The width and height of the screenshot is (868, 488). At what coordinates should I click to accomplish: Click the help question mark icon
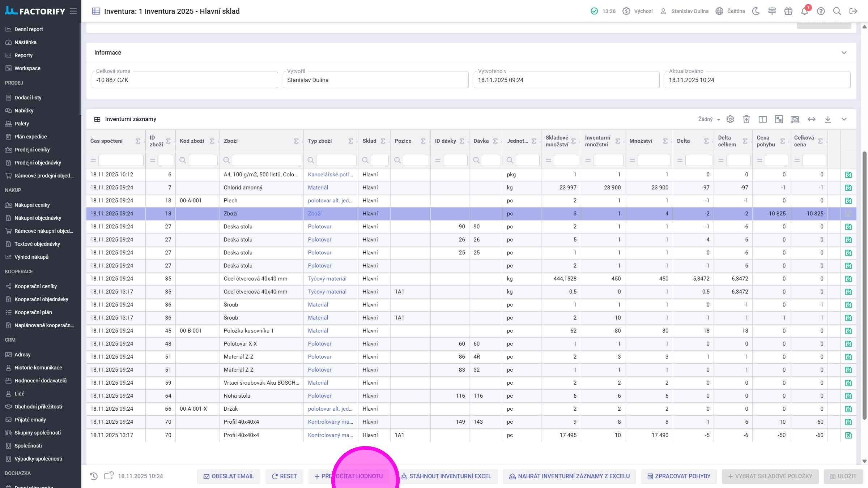pyautogui.click(x=821, y=11)
